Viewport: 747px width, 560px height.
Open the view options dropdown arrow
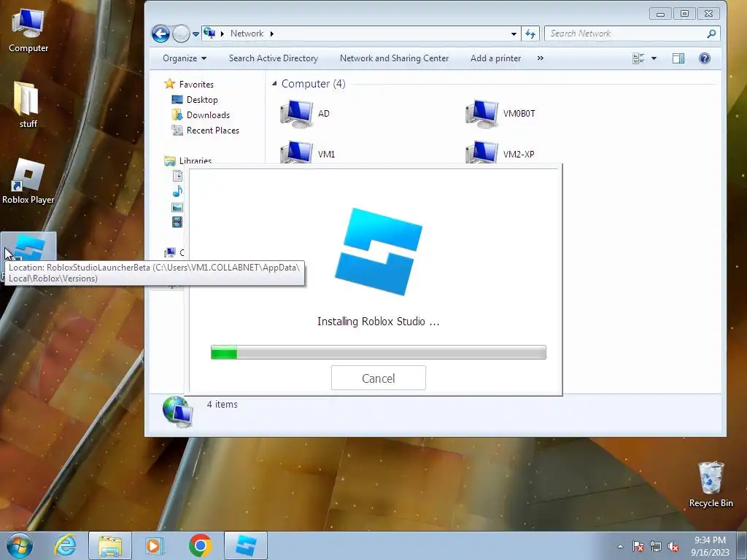point(654,58)
